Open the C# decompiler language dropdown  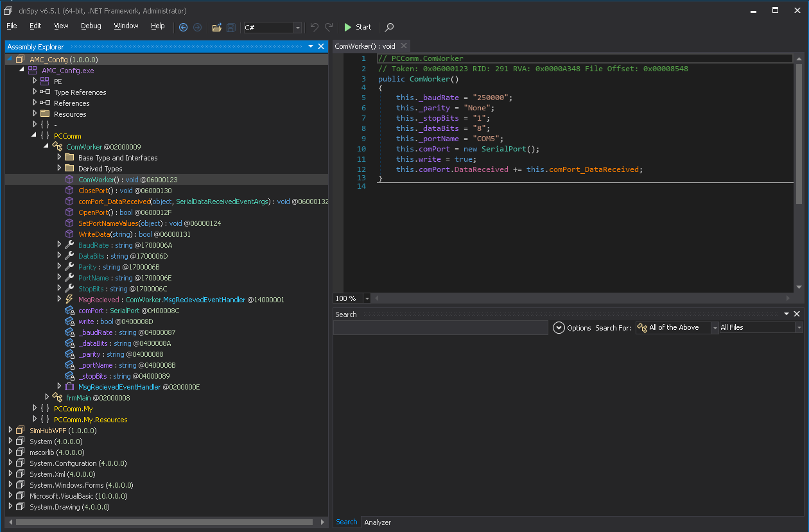(x=297, y=28)
